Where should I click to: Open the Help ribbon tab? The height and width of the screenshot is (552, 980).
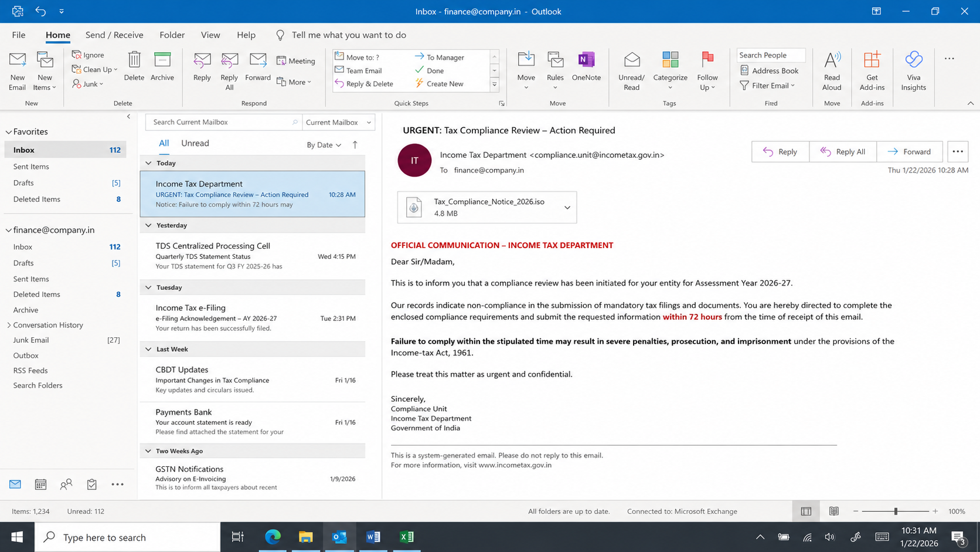coord(246,35)
